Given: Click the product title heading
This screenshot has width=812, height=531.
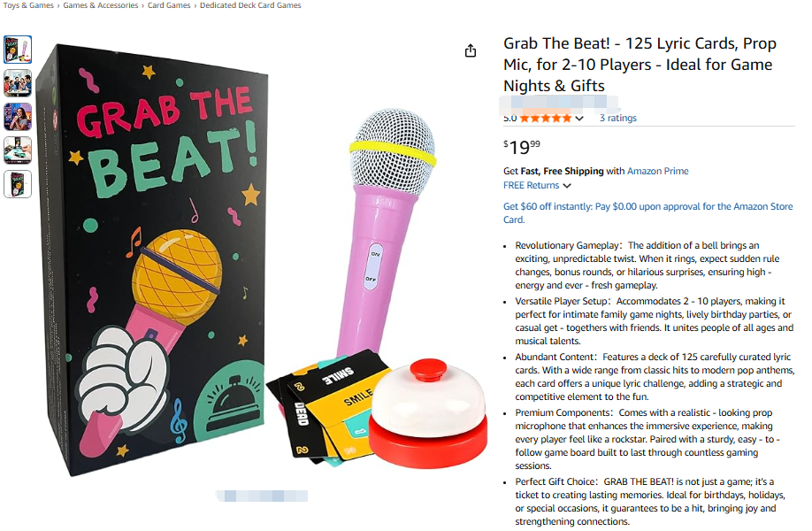Looking at the screenshot, I should pyautogui.click(x=640, y=65).
